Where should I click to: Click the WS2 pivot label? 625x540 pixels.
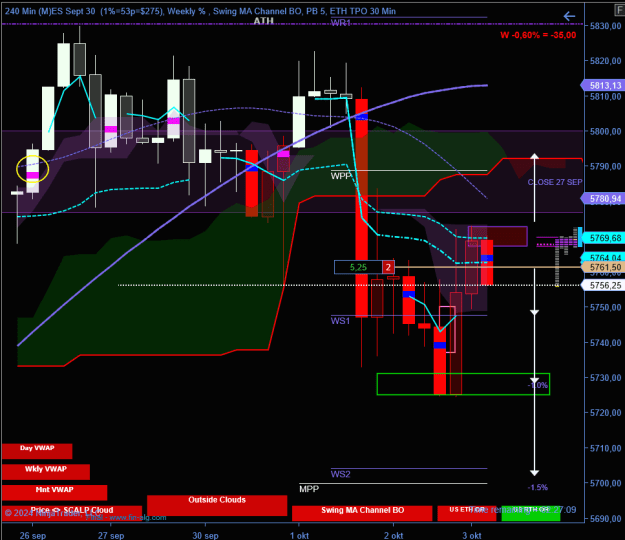340,474
